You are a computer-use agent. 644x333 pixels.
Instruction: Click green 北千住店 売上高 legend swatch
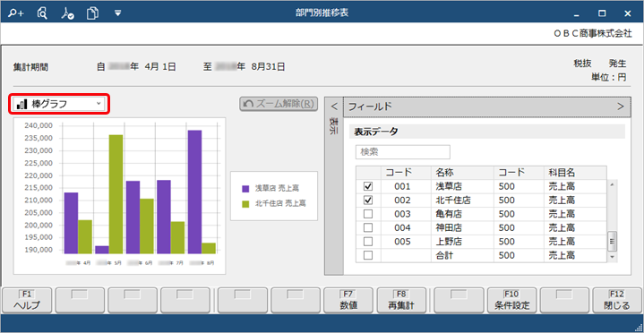coord(245,204)
